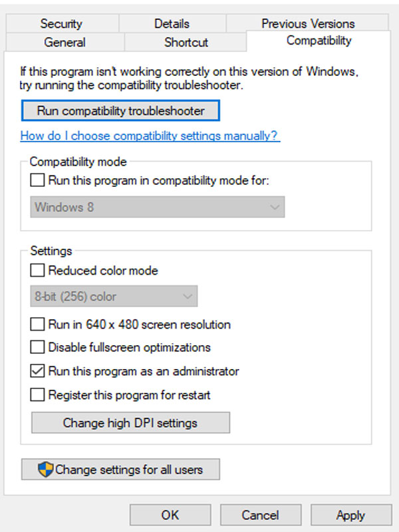Enable Register this program for restart
Image resolution: width=399 pixels, height=532 pixels.
(37, 395)
